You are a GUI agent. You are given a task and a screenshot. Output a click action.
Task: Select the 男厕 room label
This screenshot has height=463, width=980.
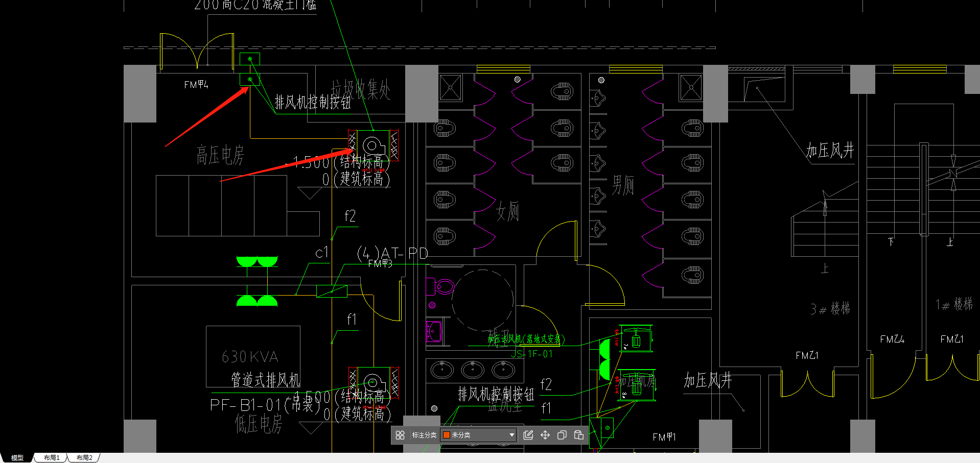(623, 185)
